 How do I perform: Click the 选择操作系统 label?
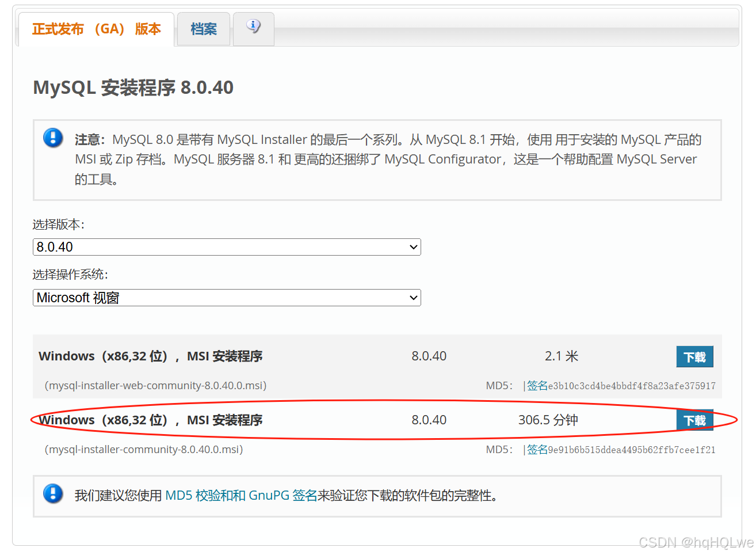coord(70,275)
